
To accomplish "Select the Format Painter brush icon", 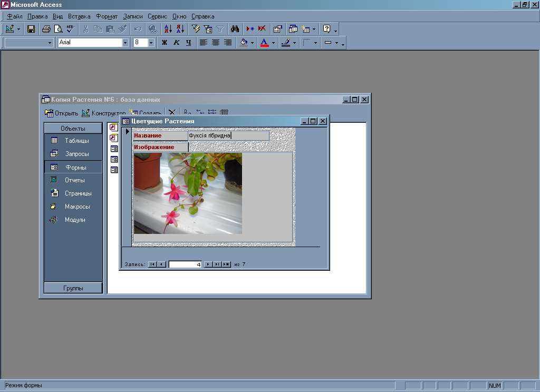I will 122,30.
